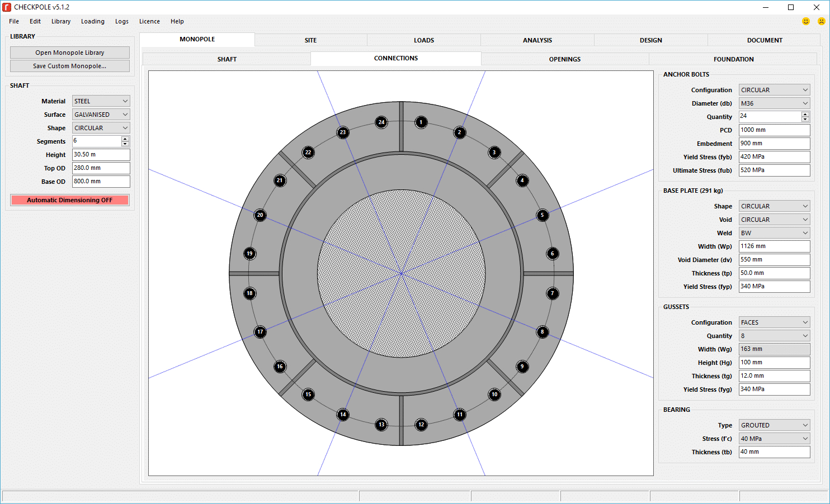Click the red CHECKPOLE application icon
Screen dimensions: 830x504
[6, 7]
